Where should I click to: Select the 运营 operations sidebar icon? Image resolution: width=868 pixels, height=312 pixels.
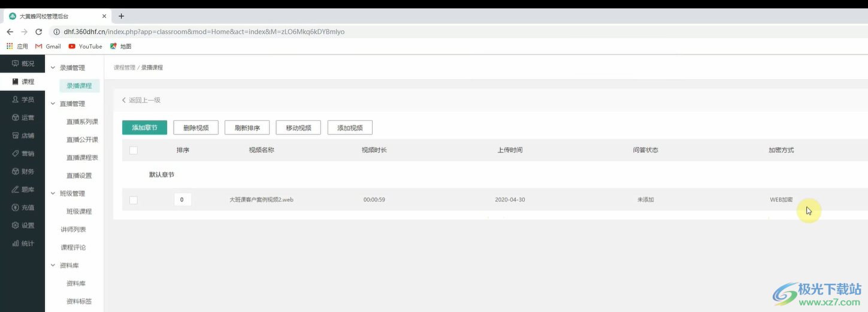click(15, 117)
